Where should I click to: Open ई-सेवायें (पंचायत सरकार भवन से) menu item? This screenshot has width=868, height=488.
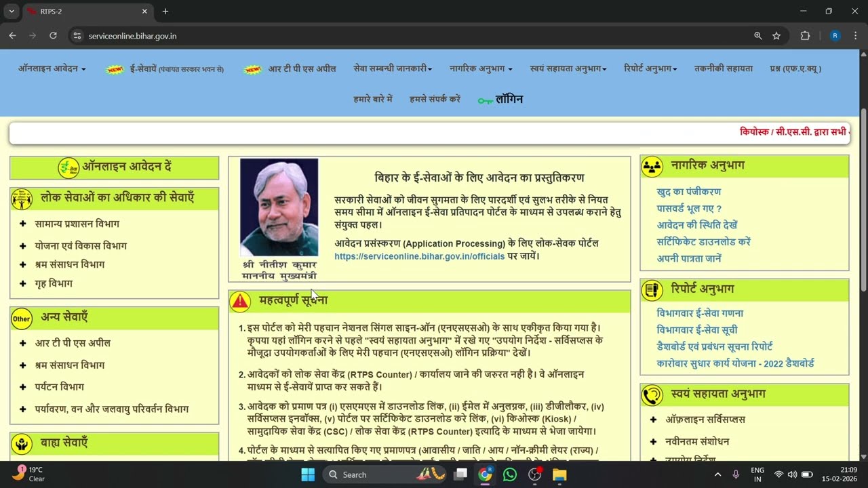pyautogui.click(x=176, y=69)
